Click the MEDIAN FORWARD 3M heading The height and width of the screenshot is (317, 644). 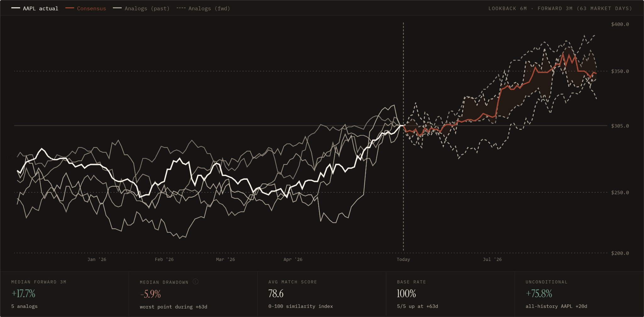click(39, 282)
